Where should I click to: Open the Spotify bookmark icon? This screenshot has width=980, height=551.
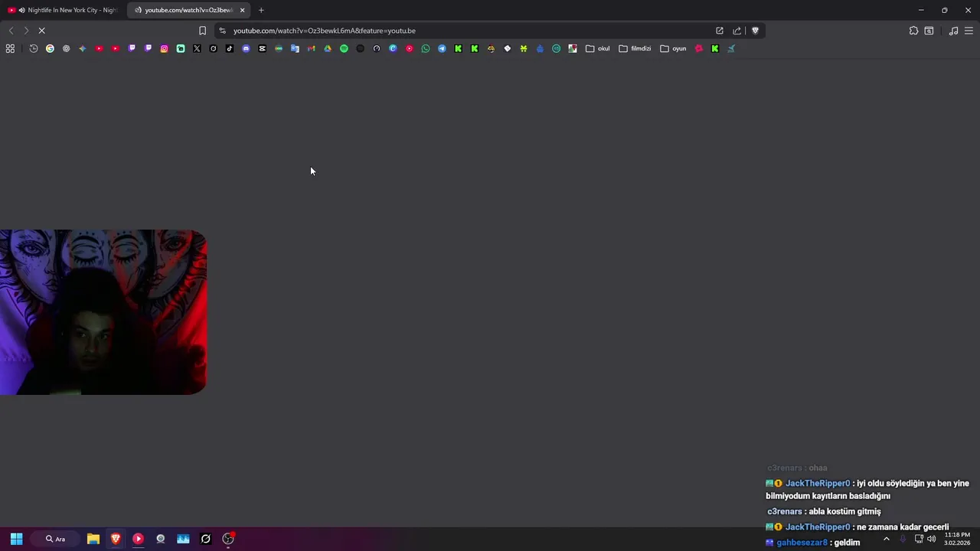point(344,48)
